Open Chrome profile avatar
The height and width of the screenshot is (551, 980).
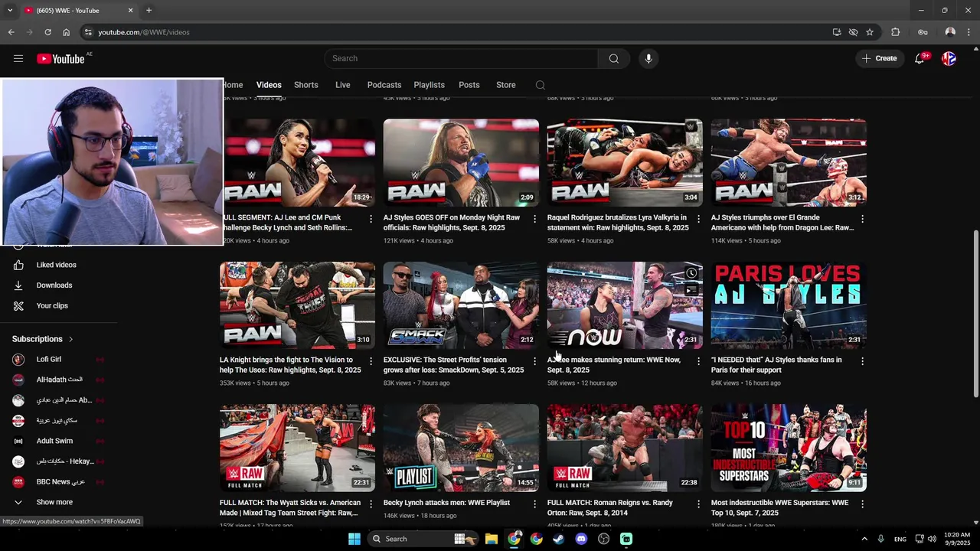tap(950, 32)
